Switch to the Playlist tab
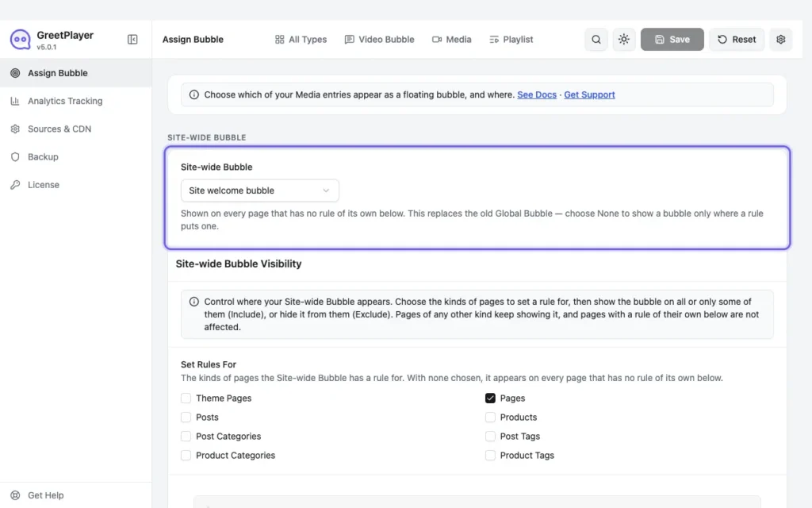 [511, 40]
